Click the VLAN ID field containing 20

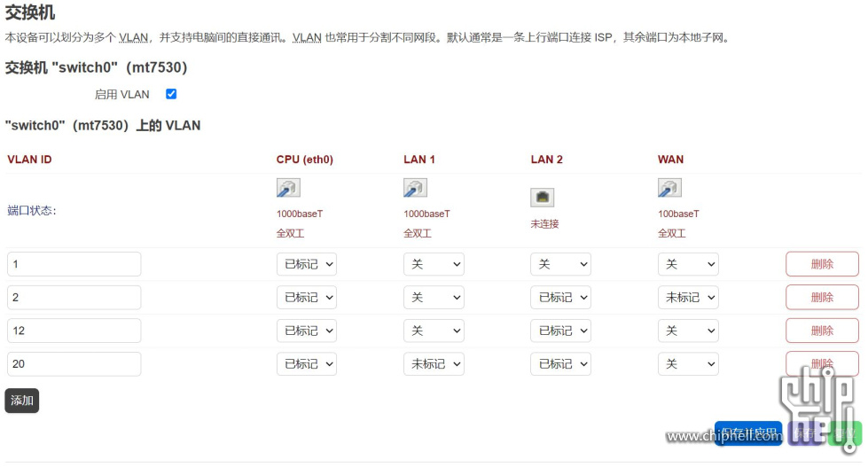point(74,364)
